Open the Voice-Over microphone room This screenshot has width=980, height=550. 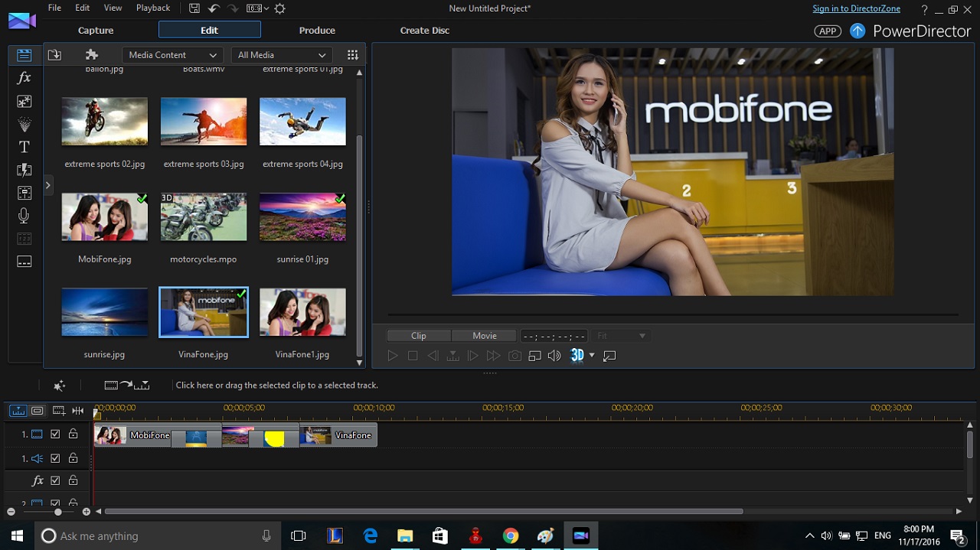[x=24, y=216]
